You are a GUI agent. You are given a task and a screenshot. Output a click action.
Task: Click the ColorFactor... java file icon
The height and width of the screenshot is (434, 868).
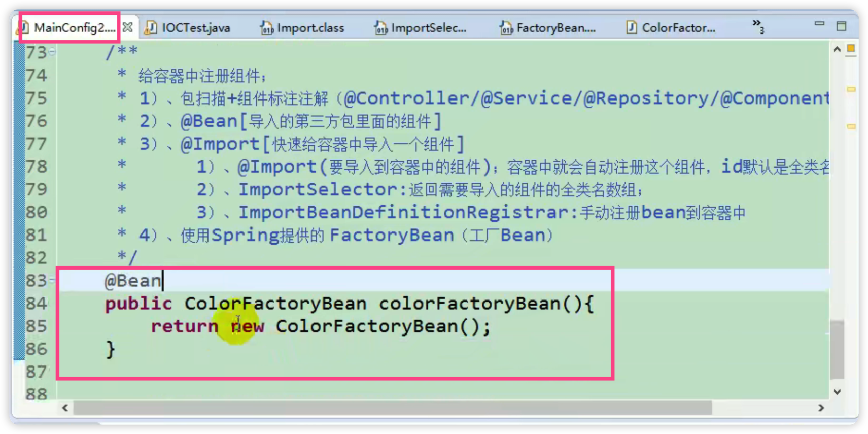[x=631, y=27]
